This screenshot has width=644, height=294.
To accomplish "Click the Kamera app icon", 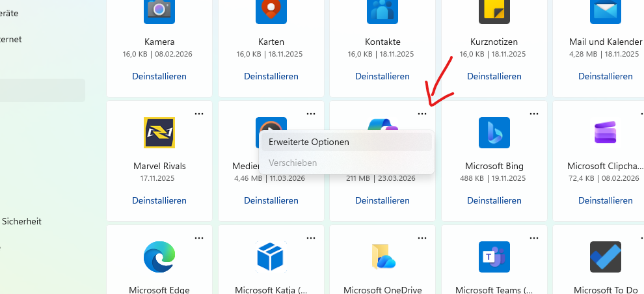I will click(159, 10).
